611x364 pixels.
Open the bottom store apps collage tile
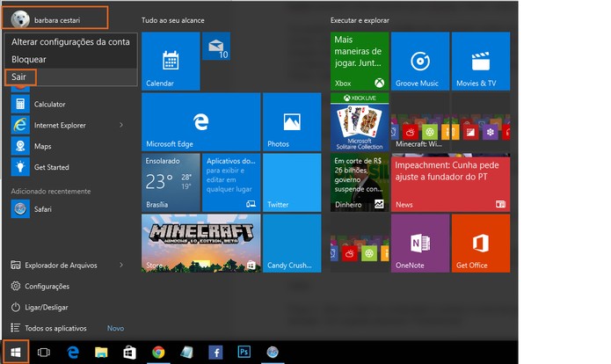[360, 244]
